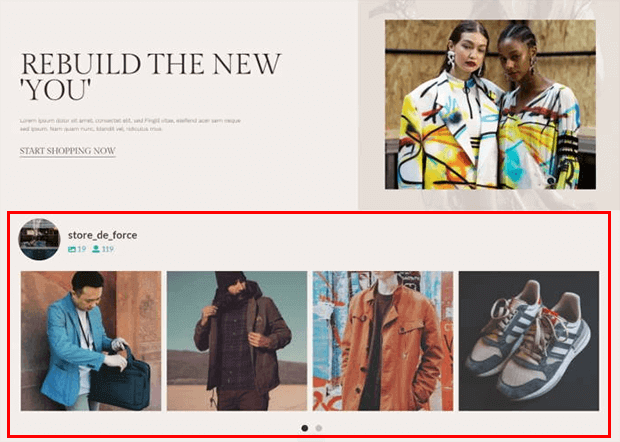Click the START SHOPPING NOW link
This screenshot has height=442, width=620.
pyautogui.click(x=68, y=151)
